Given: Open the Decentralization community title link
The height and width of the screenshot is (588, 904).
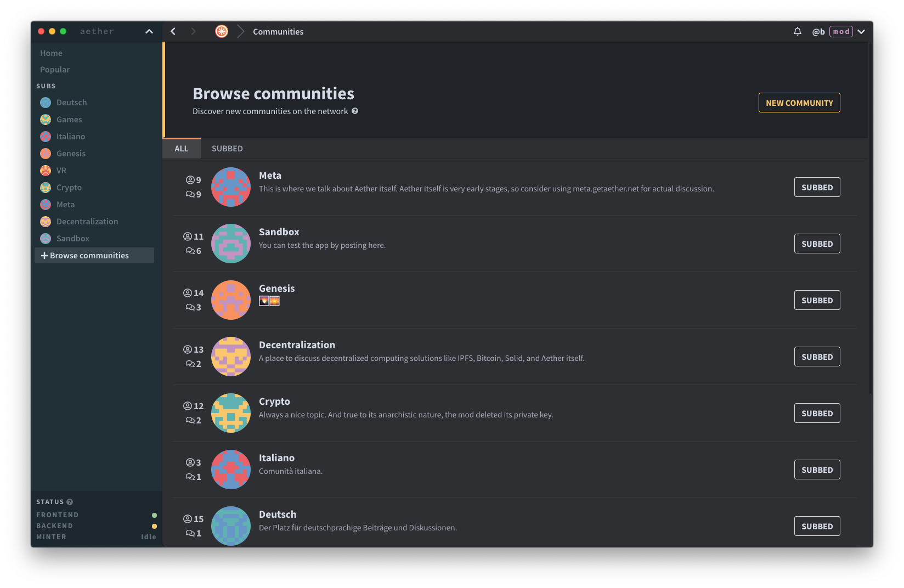Looking at the screenshot, I should pos(297,345).
